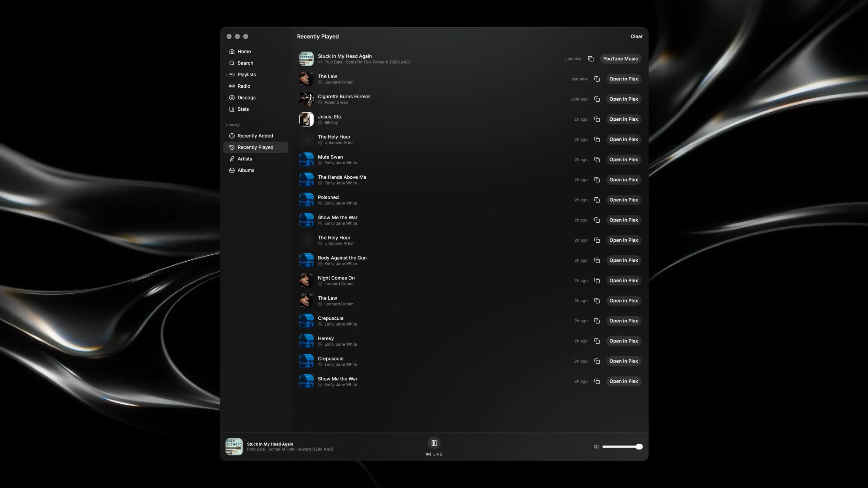
Task: Copy info for Cigarette Burns Forever
Action: [x=597, y=99]
